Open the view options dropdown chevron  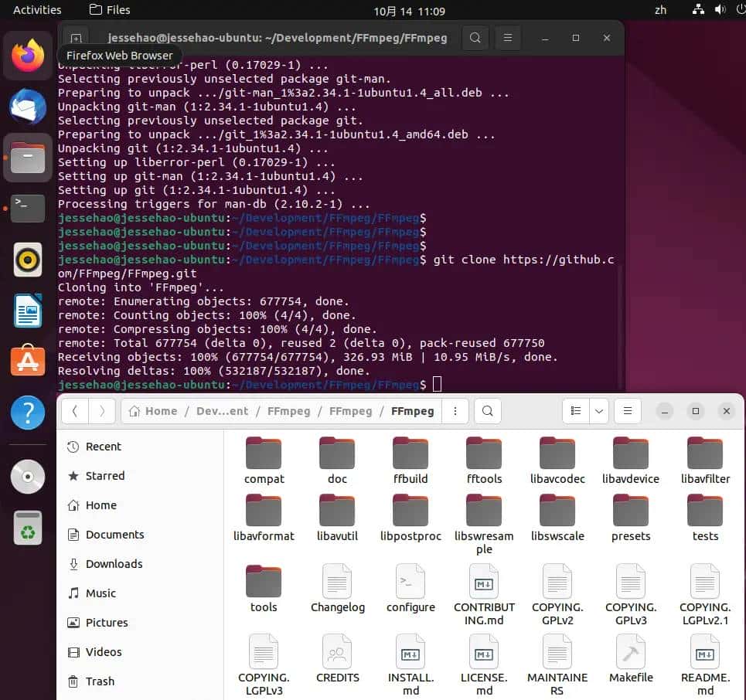click(598, 411)
